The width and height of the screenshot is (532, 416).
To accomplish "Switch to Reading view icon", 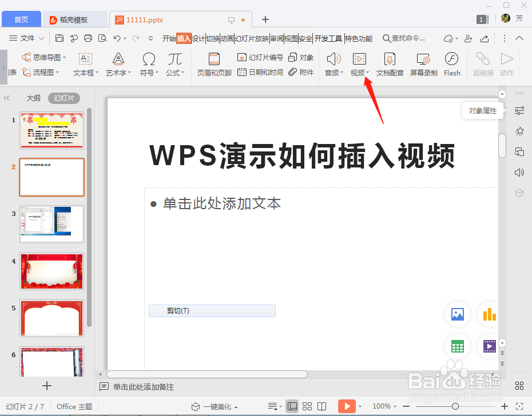I will click(x=321, y=406).
